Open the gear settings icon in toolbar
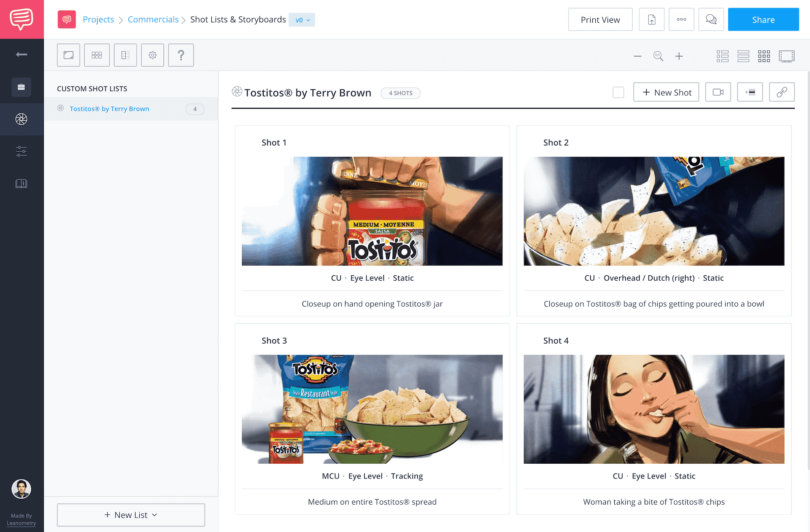This screenshot has height=532, width=810. pyautogui.click(x=153, y=55)
